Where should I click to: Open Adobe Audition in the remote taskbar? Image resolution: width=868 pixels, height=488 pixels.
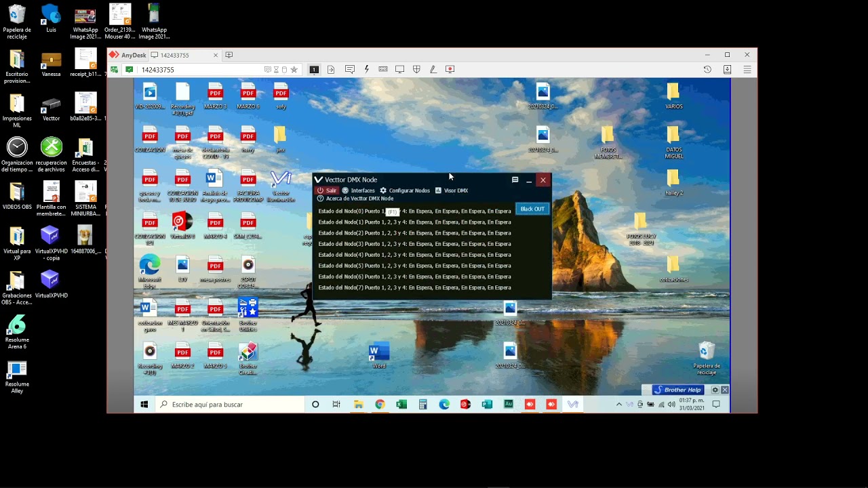(509, 405)
